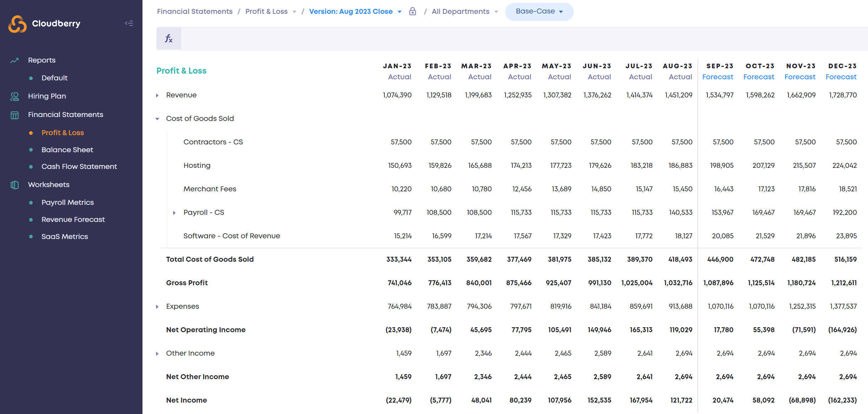The image size is (868, 414).
Task: Click the Worksheets book icon
Action: pos(15,185)
